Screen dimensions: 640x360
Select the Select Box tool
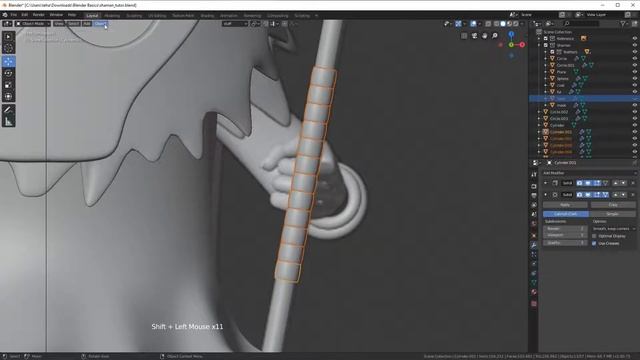coord(8,37)
